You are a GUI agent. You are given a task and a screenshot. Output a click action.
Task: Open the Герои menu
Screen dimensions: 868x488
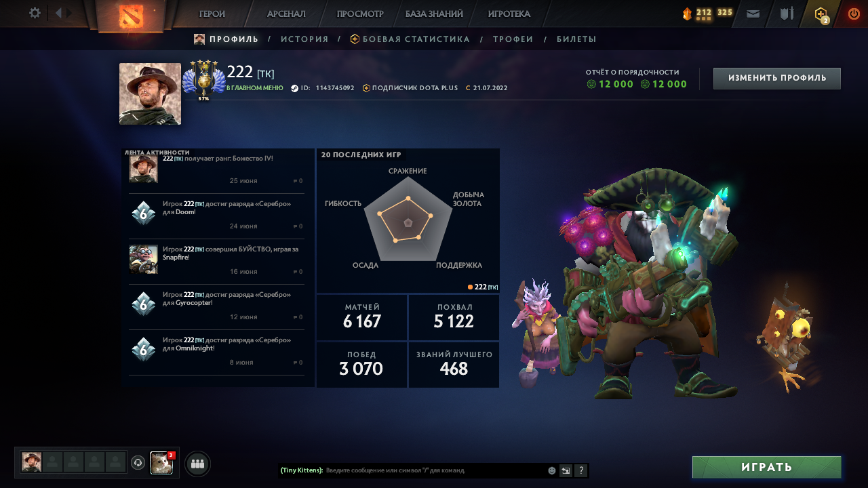212,14
